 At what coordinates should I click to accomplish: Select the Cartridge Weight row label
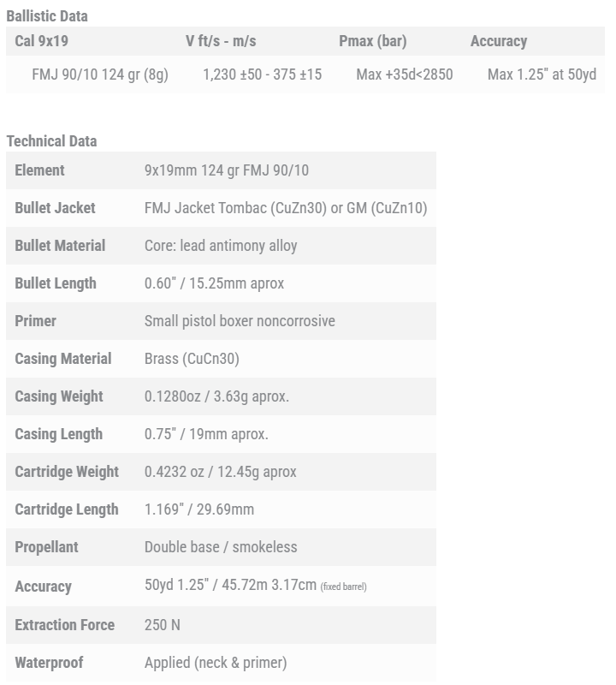[67, 472]
